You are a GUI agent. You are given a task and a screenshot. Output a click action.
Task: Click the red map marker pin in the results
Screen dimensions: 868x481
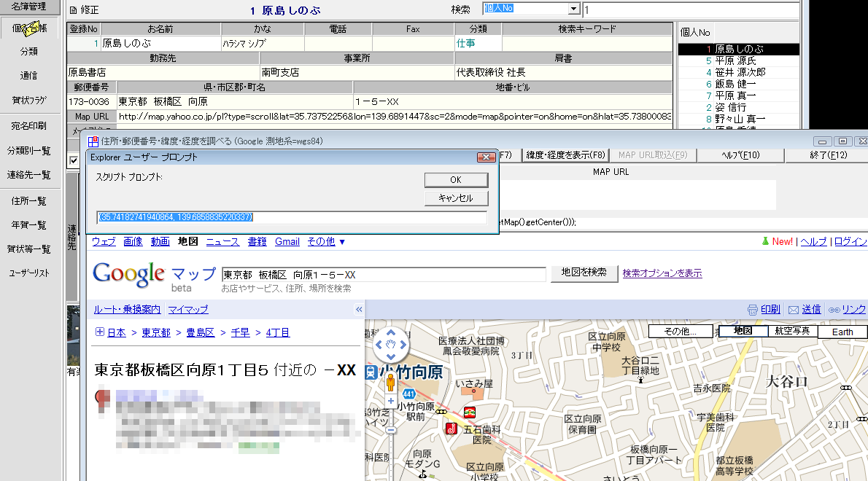click(102, 400)
